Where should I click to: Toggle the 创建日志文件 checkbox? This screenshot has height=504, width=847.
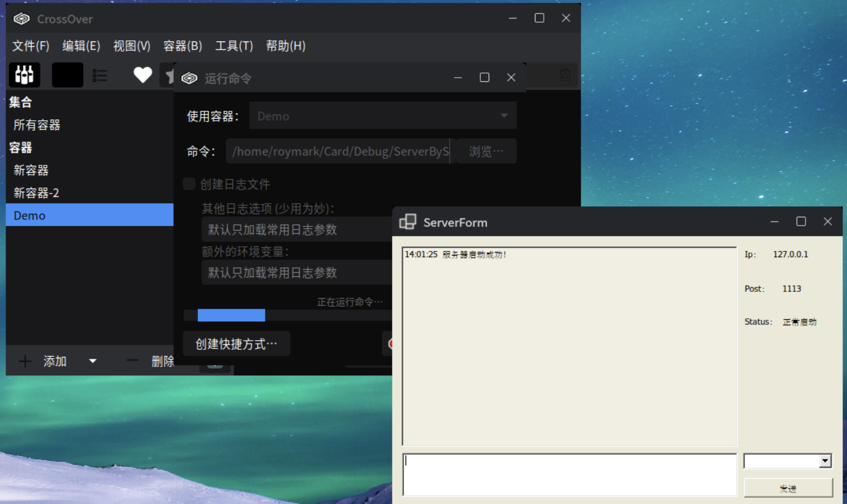point(189,184)
